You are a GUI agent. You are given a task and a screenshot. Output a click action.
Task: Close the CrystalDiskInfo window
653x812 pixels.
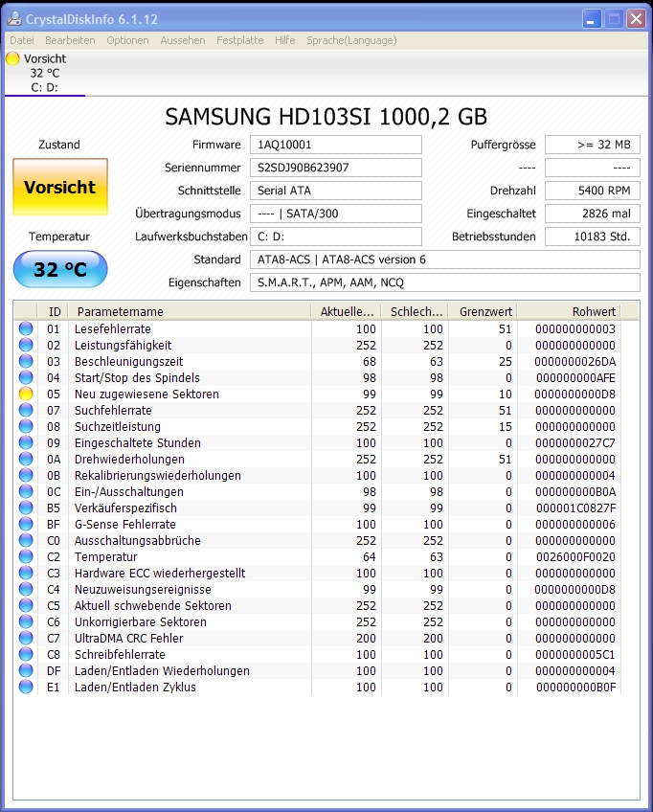pos(636,19)
